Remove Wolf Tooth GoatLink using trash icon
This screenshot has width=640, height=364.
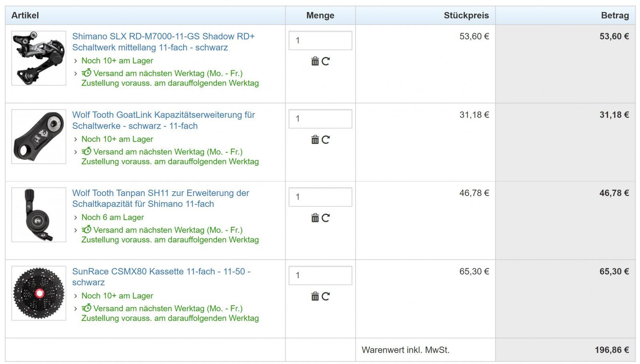point(315,140)
